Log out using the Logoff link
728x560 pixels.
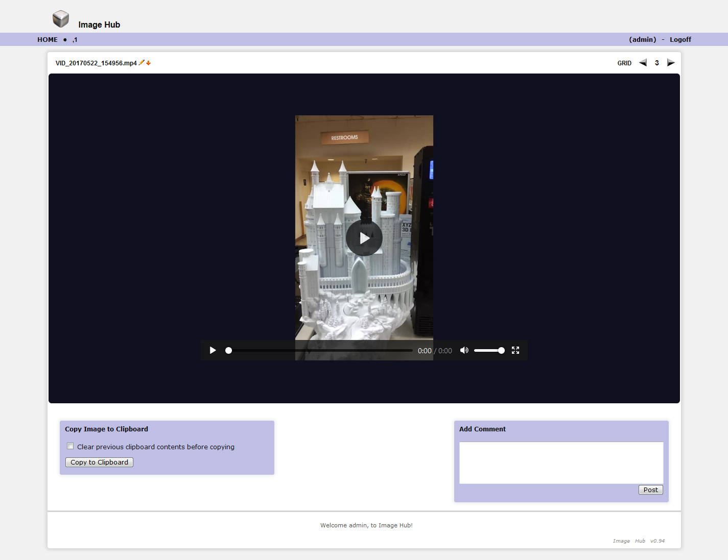click(680, 39)
